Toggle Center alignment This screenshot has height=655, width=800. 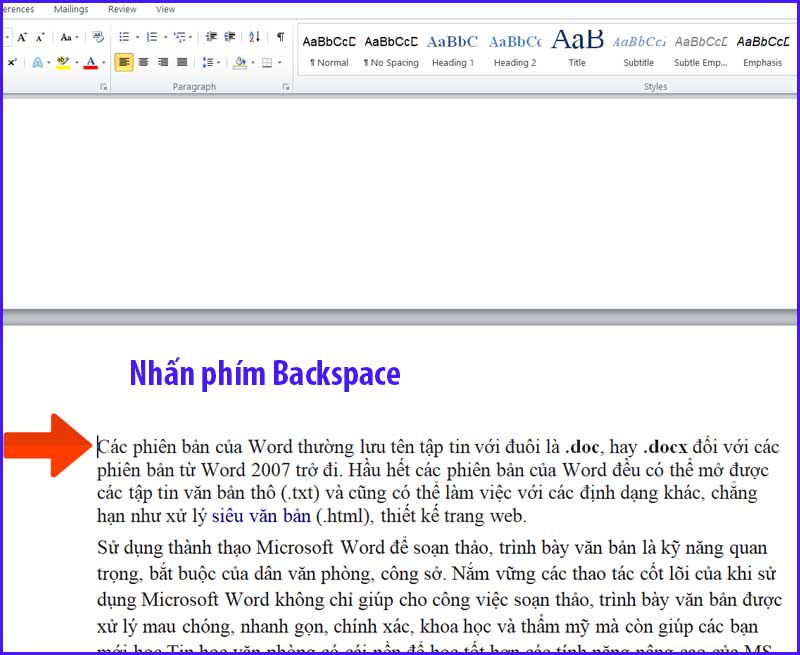[143, 62]
